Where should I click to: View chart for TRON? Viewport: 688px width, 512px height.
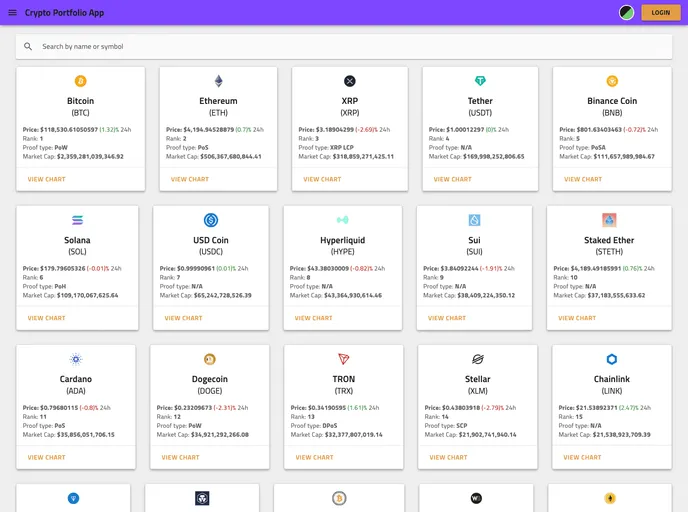(x=314, y=458)
